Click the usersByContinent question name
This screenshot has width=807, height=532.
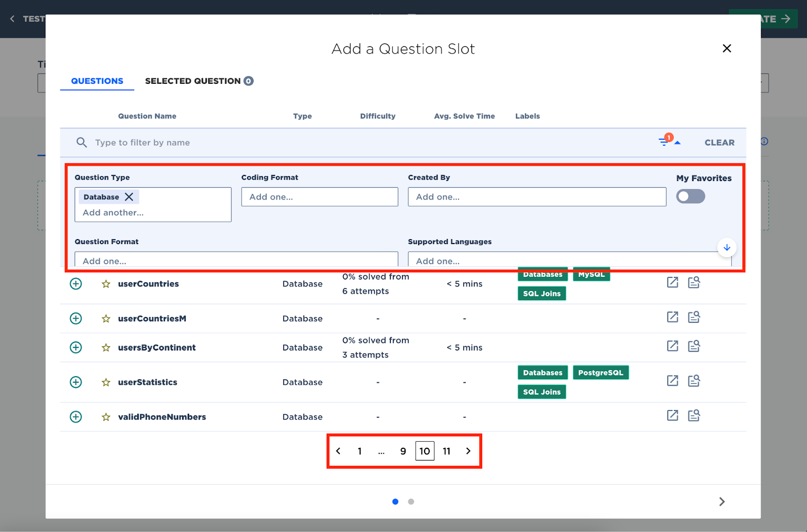(x=157, y=347)
